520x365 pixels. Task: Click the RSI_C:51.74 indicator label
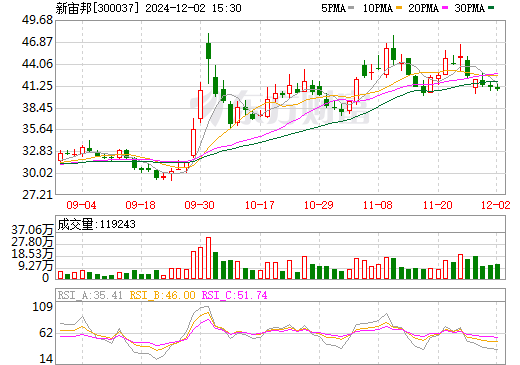(x=235, y=295)
